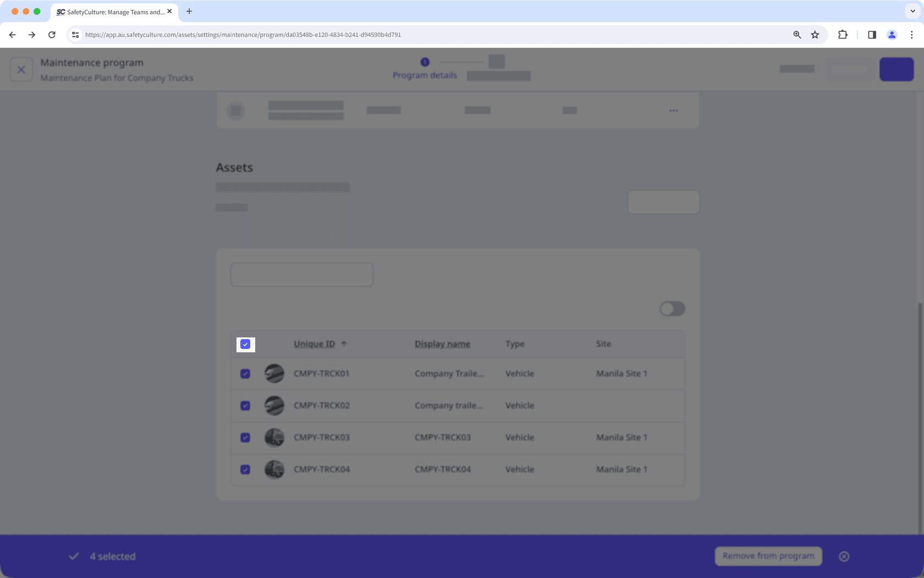Flip the toggle switch above the asset table

672,309
